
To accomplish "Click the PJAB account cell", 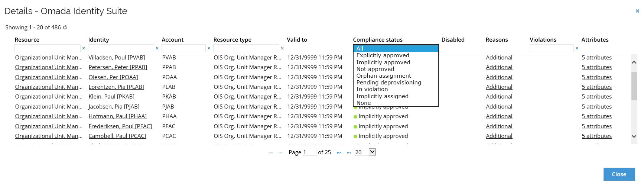I will (x=168, y=107).
